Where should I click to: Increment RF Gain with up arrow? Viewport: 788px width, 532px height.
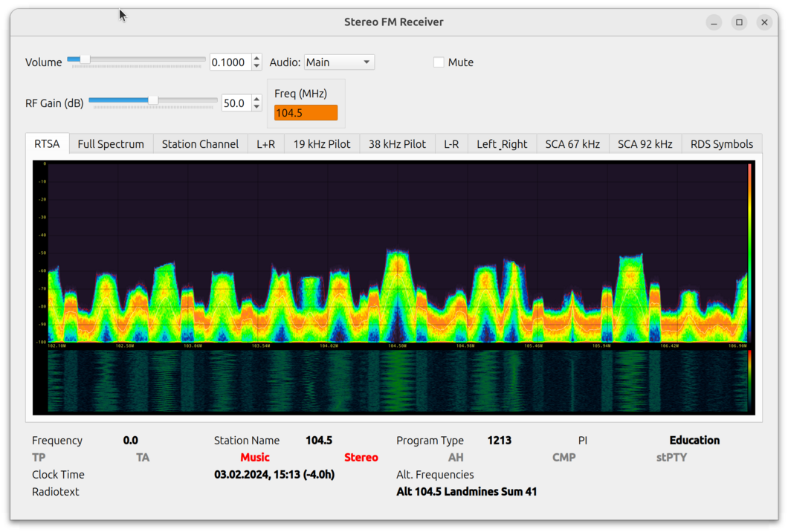coord(256,100)
